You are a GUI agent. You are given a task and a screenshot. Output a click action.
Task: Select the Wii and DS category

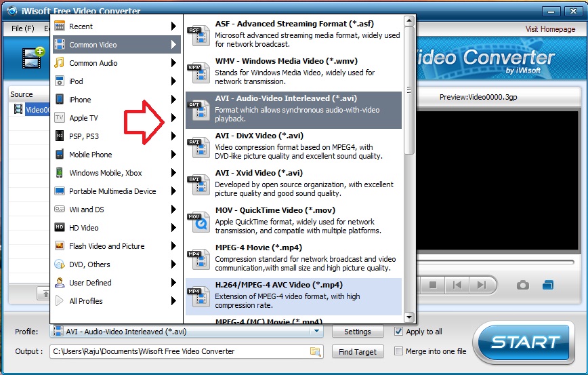coord(117,209)
